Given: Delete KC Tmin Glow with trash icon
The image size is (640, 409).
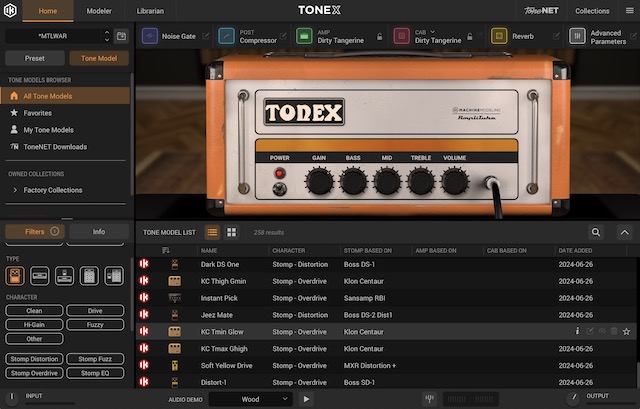Looking at the screenshot, I should click(614, 331).
